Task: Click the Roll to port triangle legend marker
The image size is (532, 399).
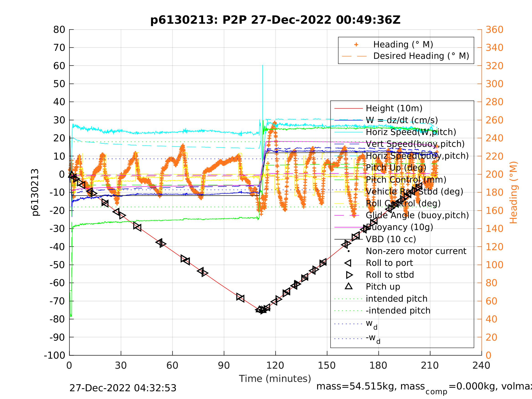Action: [x=348, y=263]
